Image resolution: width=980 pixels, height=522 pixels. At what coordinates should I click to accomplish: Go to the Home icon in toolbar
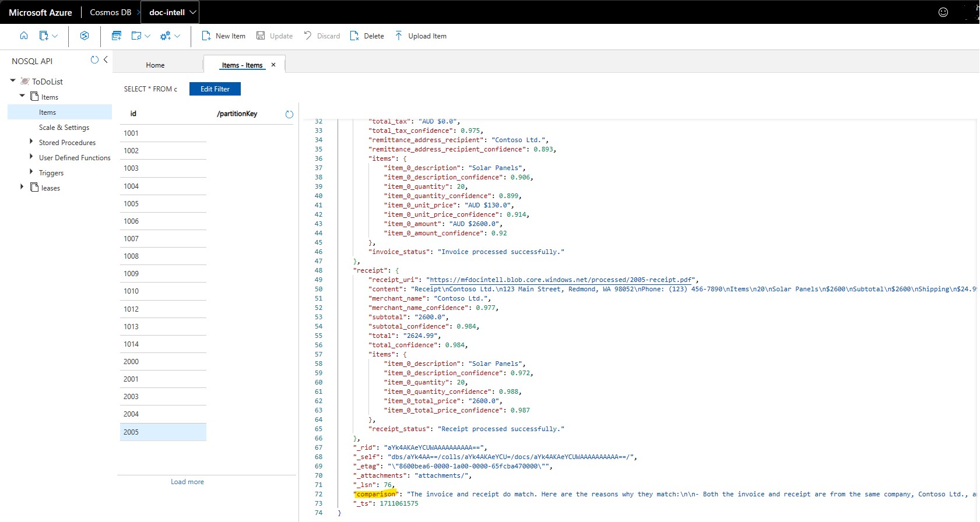24,36
